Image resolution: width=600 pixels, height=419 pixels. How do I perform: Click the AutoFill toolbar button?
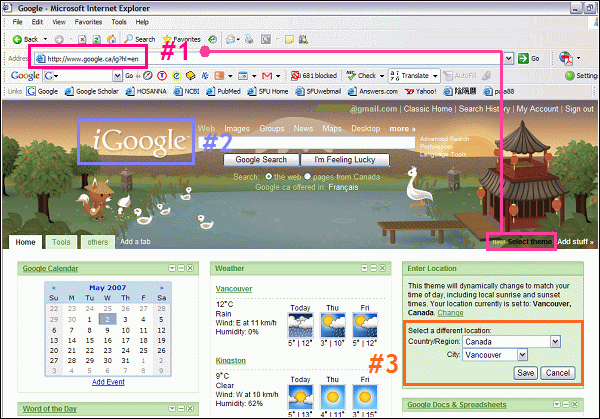click(x=460, y=76)
